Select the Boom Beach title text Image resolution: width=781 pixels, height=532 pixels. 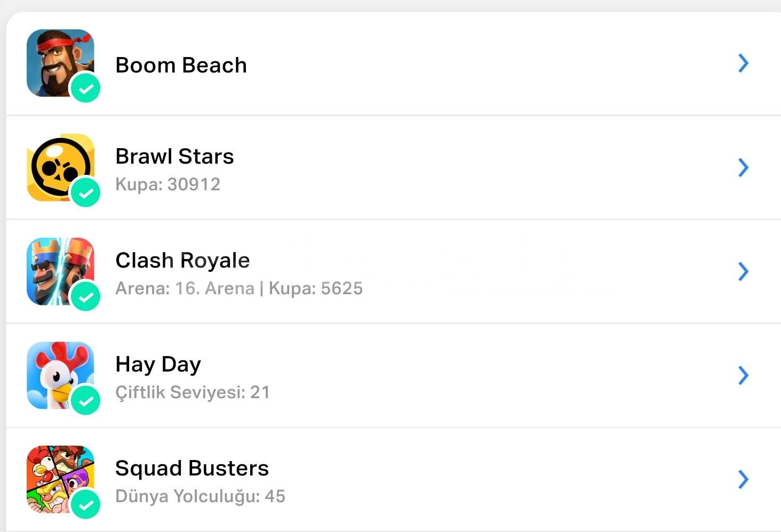[181, 65]
